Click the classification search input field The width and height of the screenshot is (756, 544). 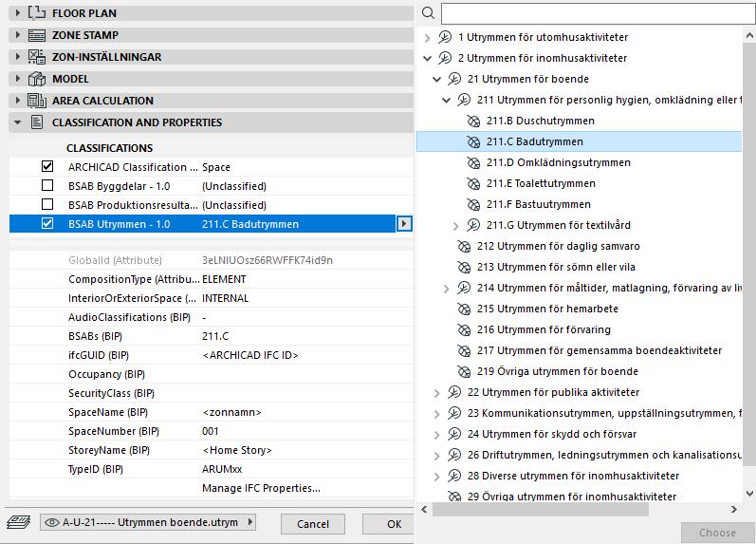(x=598, y=13)
